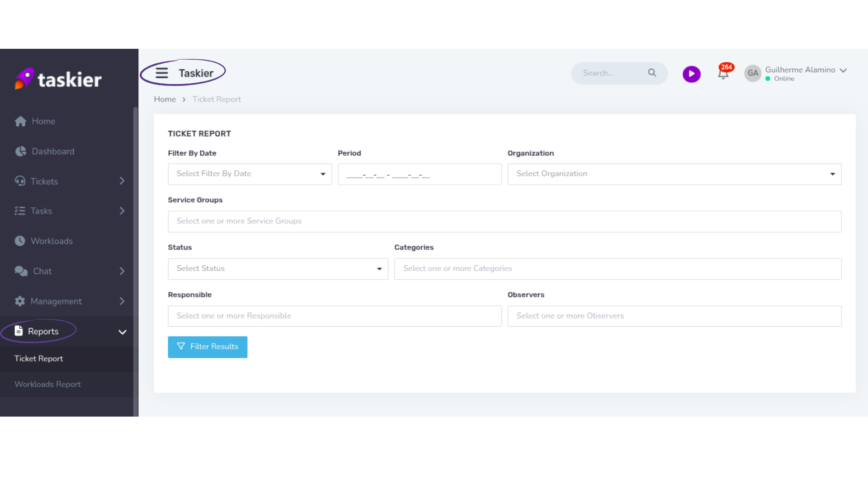The height and width of the screenshot is (488, 868).
Task: Expand the Tickets sidebar submenu
Action: point(122,181)
